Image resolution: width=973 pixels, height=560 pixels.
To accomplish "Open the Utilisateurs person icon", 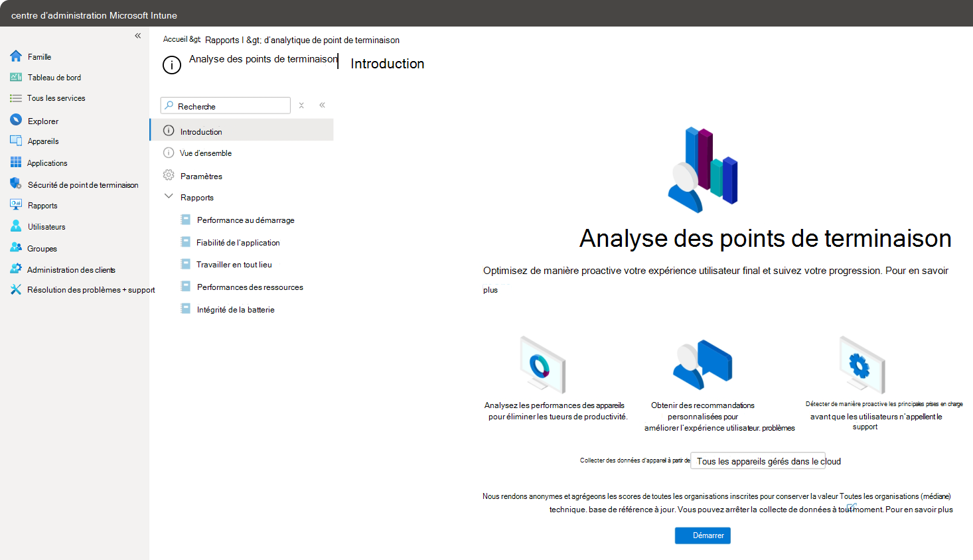I will click(x=16, y=226).
